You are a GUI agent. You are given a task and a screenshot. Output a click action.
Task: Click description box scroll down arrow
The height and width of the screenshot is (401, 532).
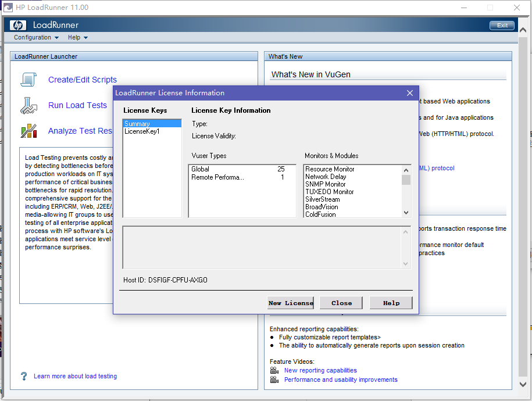[x=405, y=264]
